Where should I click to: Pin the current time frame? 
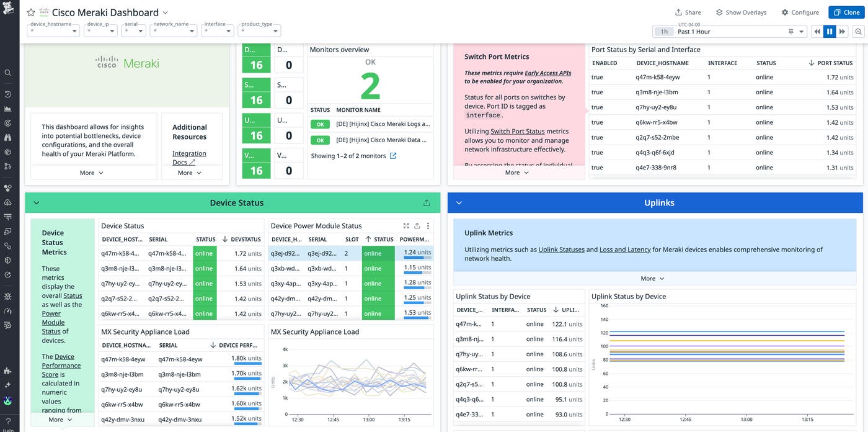[790, 31]
